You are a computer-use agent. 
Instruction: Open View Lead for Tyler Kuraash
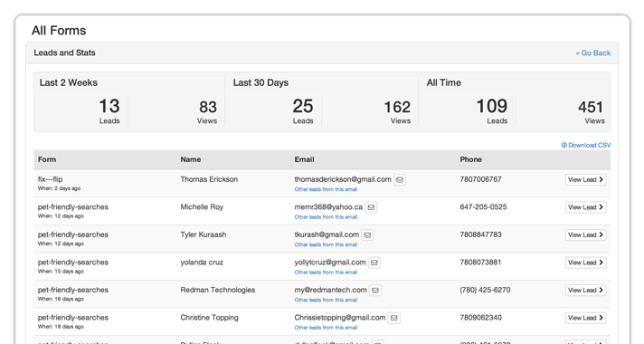point(585,234)
